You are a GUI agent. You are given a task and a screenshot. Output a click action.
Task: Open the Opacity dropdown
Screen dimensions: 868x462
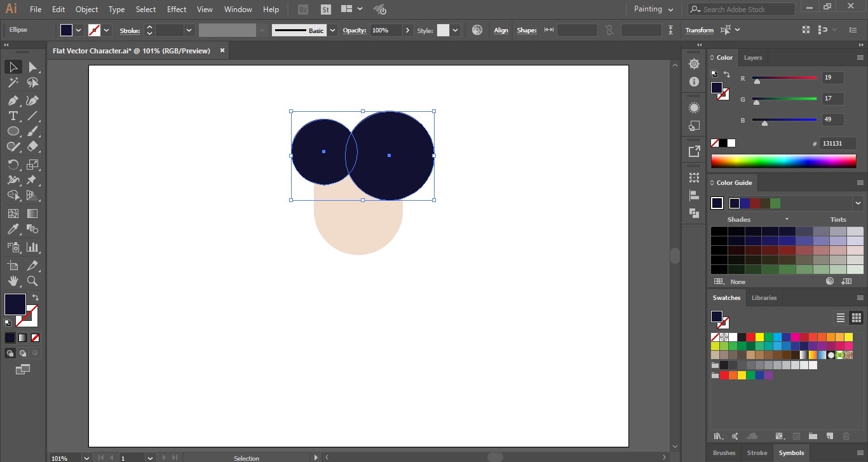[x=409, y=30]
